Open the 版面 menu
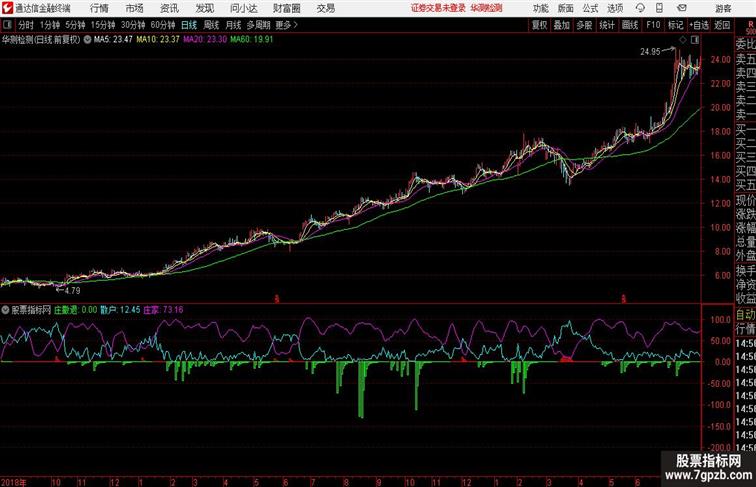The image size is (756, 487). [565, 8]
